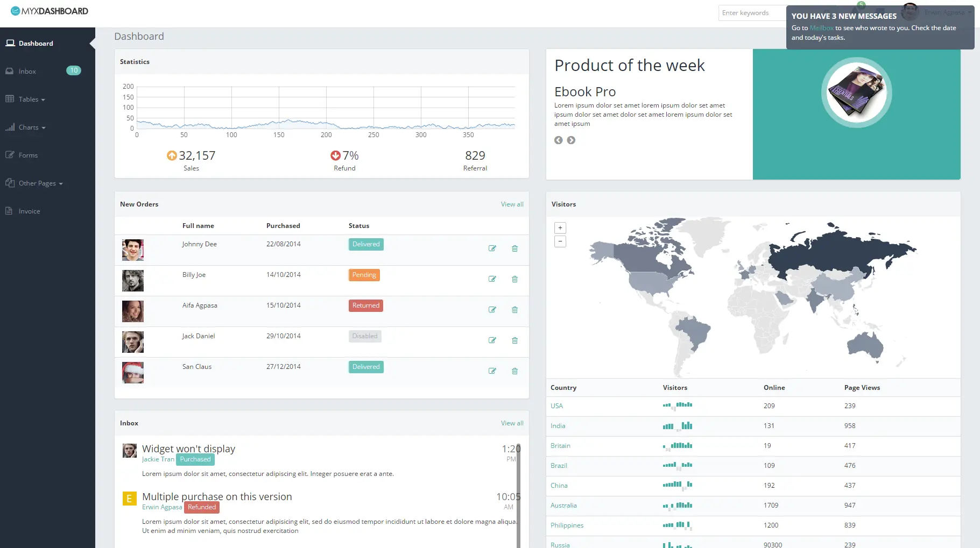Delete Johnny Dee's order
The height and width of the screenshot is (548, 980).
pyautogui.click(x=514, y=248)
